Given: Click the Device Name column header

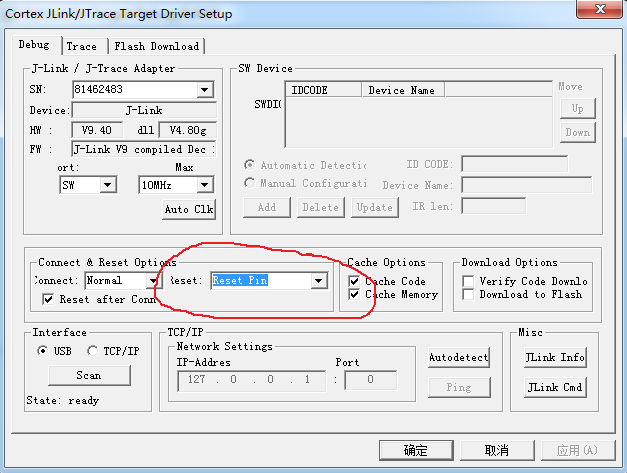Looking at the screenshot, I should pyautogui.click(x=403, y=90).
